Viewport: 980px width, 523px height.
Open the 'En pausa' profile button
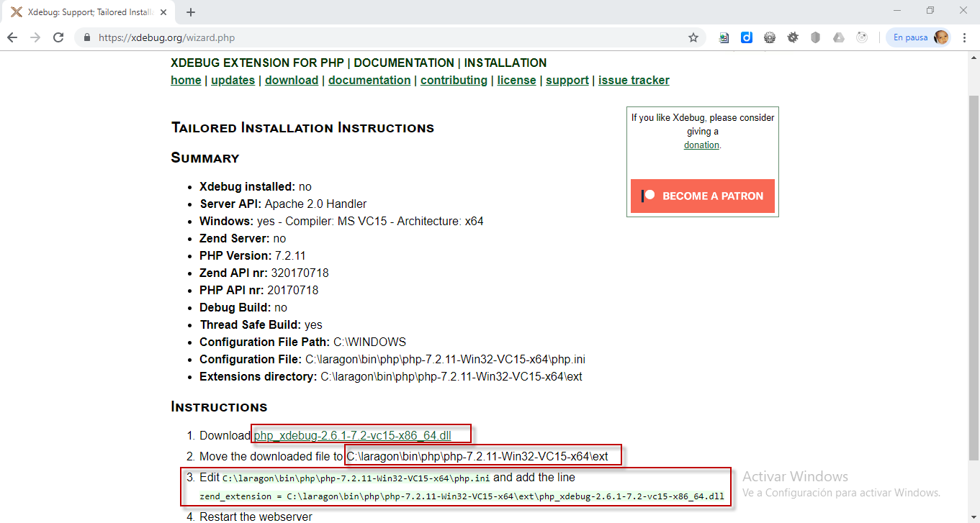point(920,37)
